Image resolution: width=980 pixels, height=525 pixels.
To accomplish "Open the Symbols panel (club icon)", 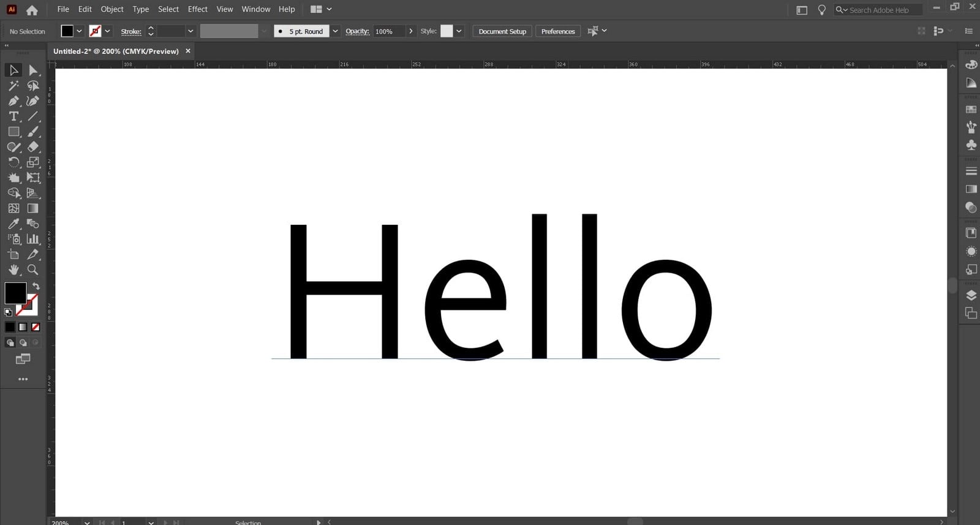I will [x=971, y=145].
